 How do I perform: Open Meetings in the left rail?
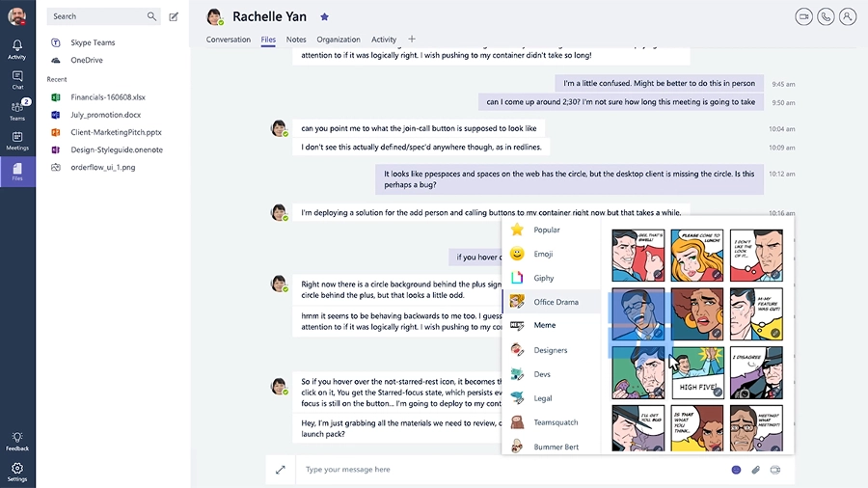[17, 141]
